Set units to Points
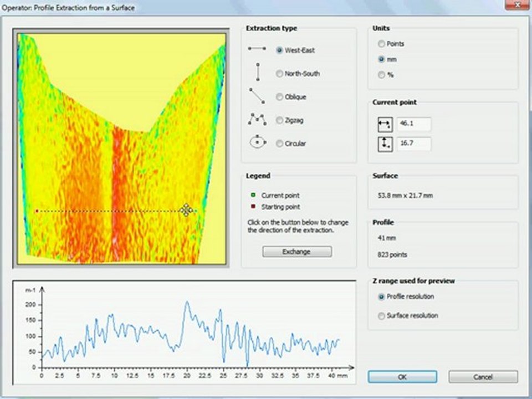This screenshot has height=399, width=532. 381,44
